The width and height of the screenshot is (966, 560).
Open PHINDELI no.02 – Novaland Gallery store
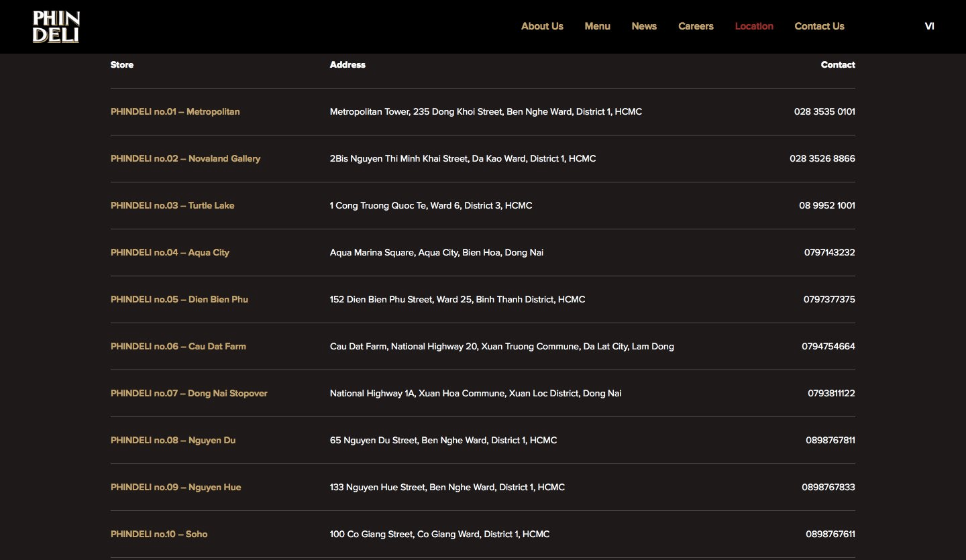(x=185, y=159)
